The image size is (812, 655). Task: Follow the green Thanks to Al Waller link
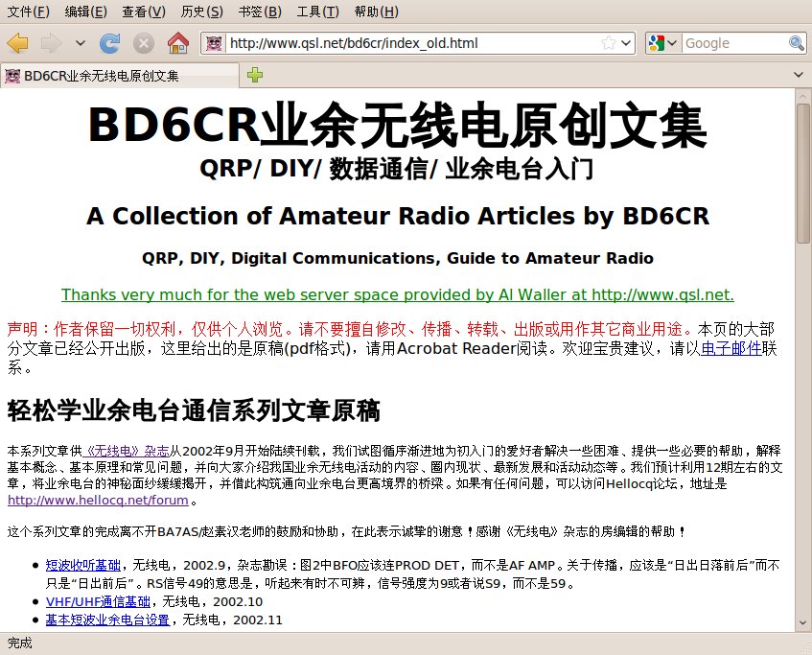pos(398,294)
